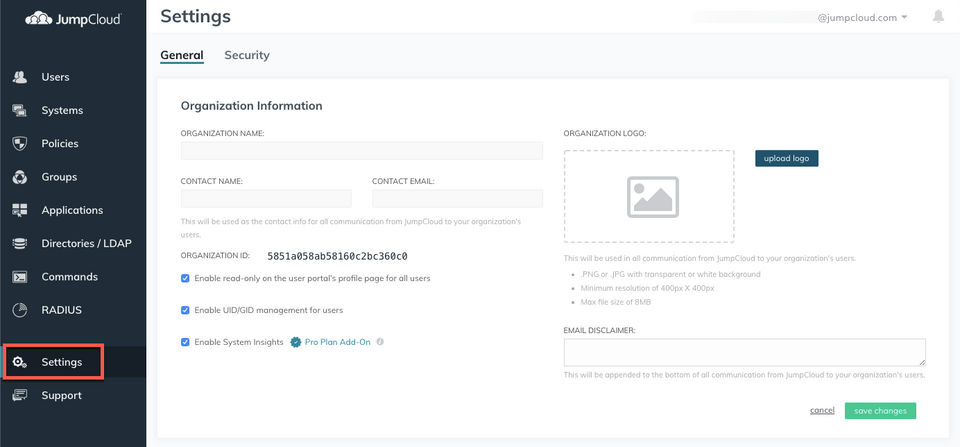Image resolution: width=960 pixels, height=447 pixels.
Task: Switch to the Security tab
Action: [247, 56]
